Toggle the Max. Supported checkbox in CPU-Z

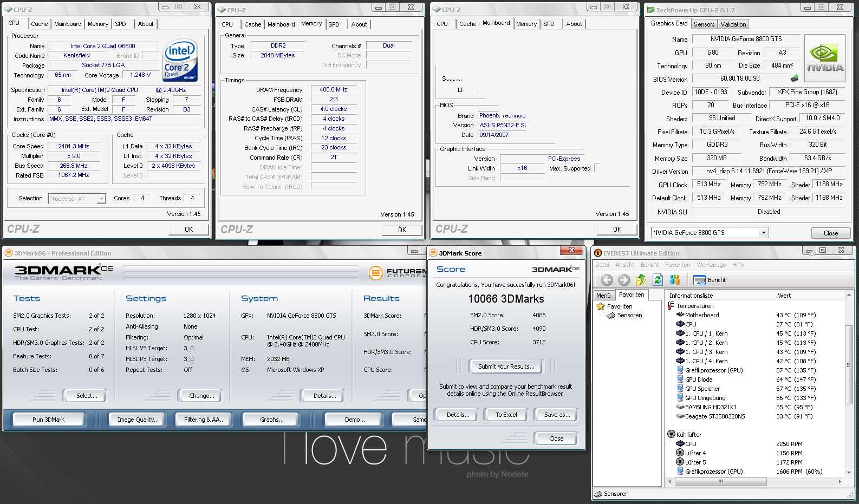click(x=597, y=168)
